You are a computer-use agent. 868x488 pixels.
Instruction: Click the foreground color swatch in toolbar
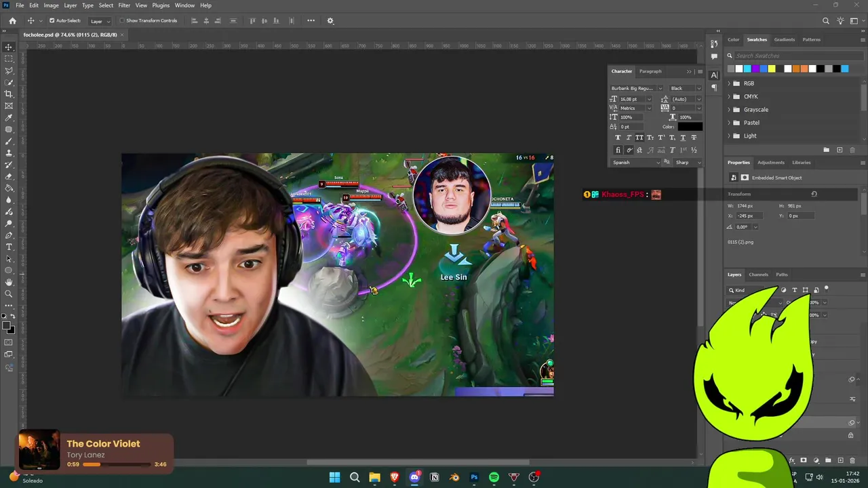6,325
